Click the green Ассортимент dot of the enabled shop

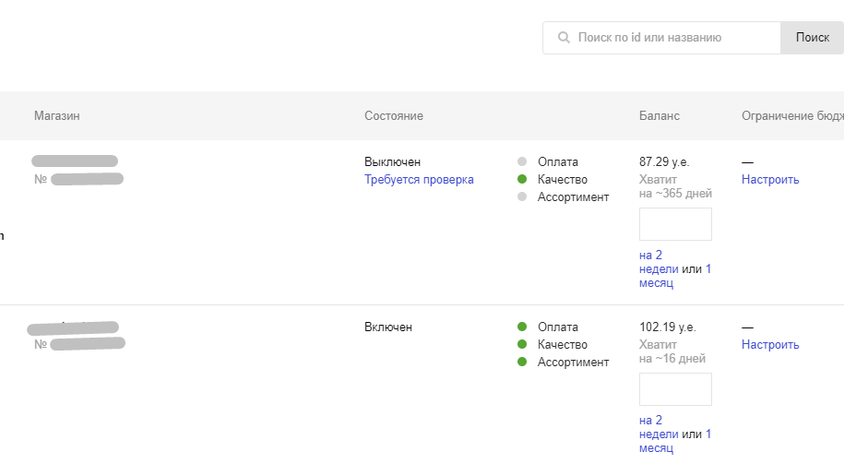522,363
